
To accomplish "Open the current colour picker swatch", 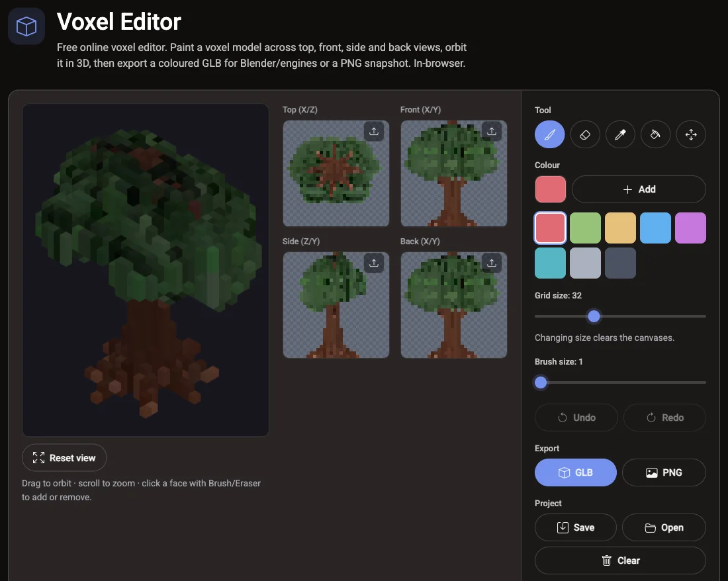I will [550, 189].
